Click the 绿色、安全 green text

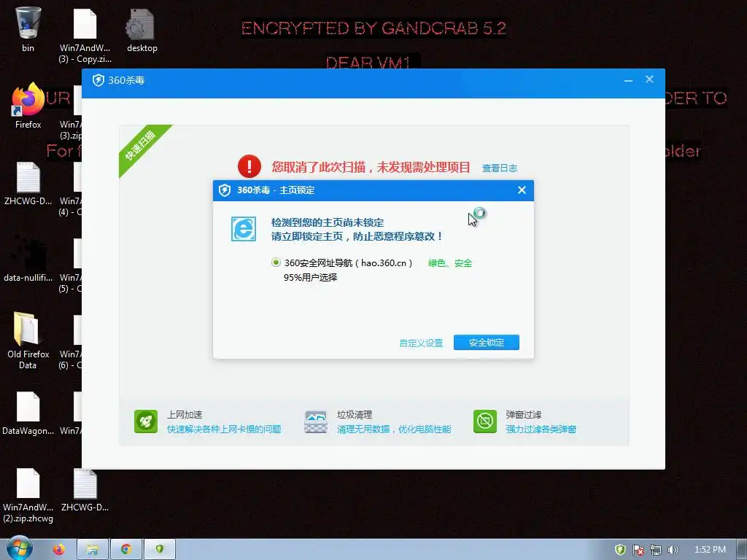449,262
